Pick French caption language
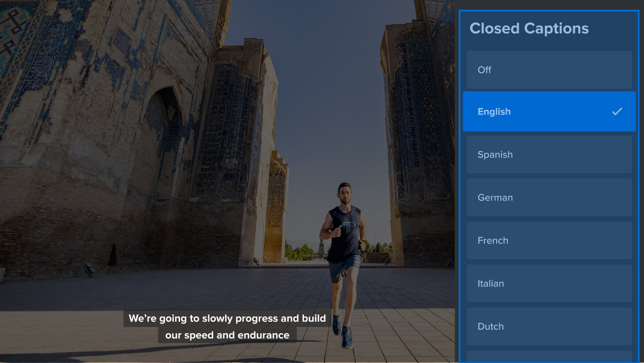Image resolution: width=644 pixels, height=363 pixels. pyautogui.click(x=549, y=240)
